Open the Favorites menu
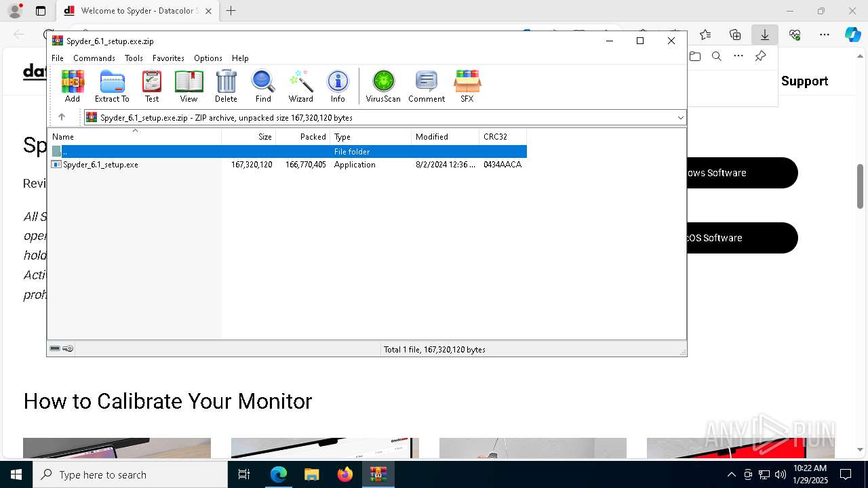Image resolution: width=868 pixels, height=488 pixels. [x=168, y=58]
